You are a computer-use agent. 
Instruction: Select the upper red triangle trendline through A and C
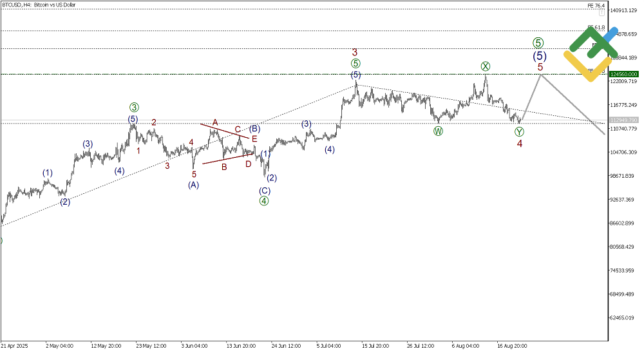tap(225, 131)
